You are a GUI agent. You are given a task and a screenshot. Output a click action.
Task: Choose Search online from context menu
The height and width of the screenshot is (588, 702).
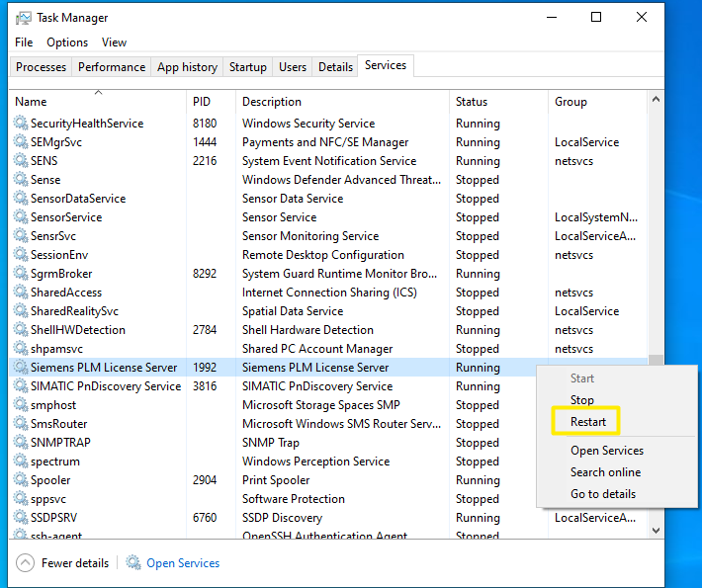coord(605,472)
